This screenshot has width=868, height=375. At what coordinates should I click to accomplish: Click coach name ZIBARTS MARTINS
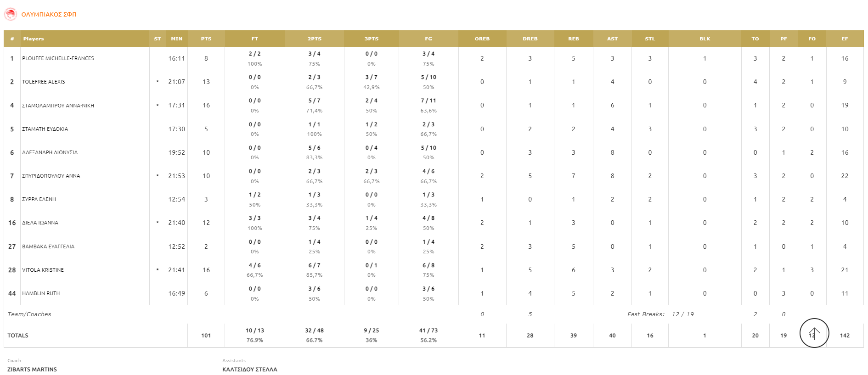(32, 369)
